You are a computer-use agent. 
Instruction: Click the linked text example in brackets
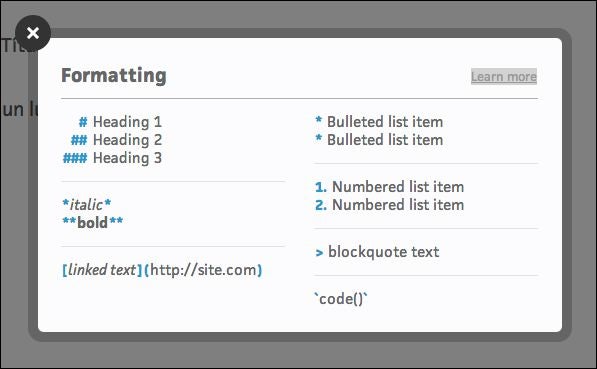(x=102, y=270)
